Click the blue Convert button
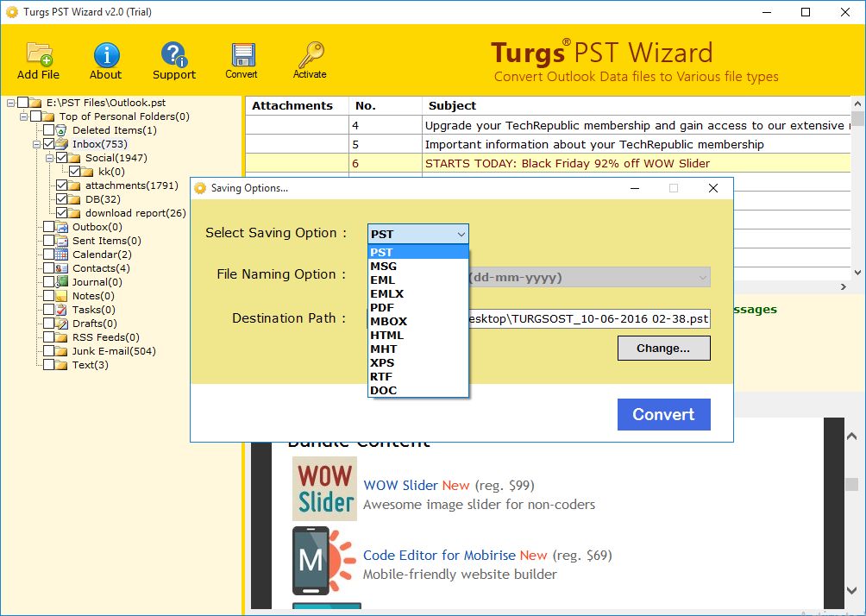The image size is (866, 616). 664,414
